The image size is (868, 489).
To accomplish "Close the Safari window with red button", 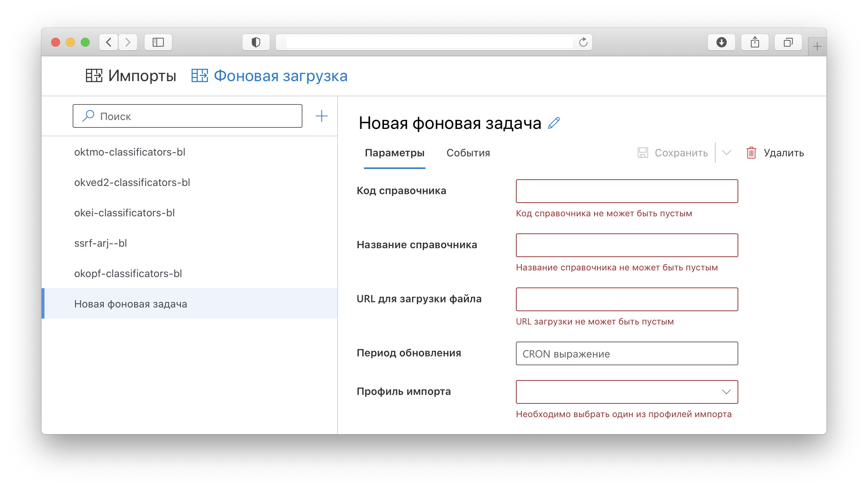I will click(56, 42).
